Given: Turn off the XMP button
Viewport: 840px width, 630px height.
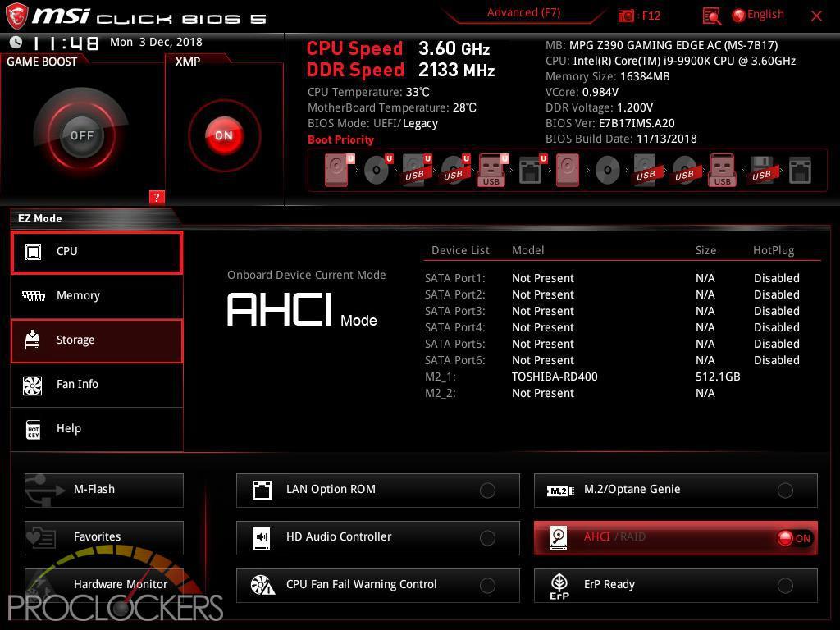Looking at the screenshot, I should (224, 135).
